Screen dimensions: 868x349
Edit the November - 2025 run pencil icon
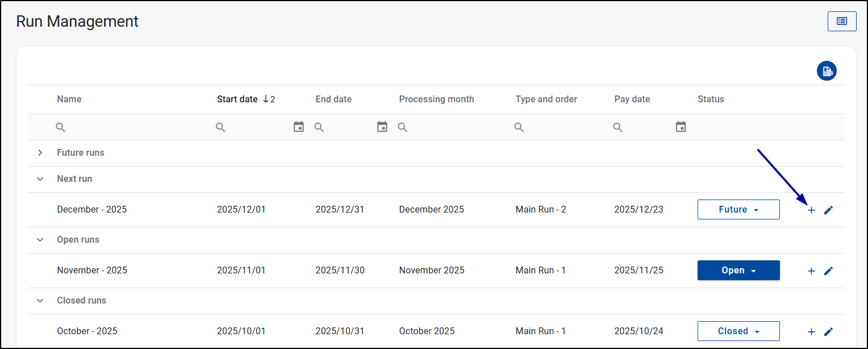pyautogui.click(x=828, y=271)
